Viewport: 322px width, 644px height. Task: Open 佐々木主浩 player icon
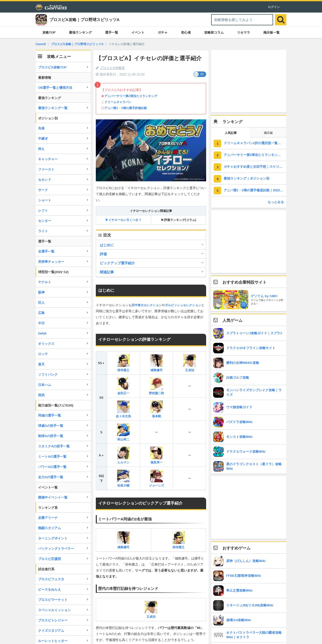point(123,407)
